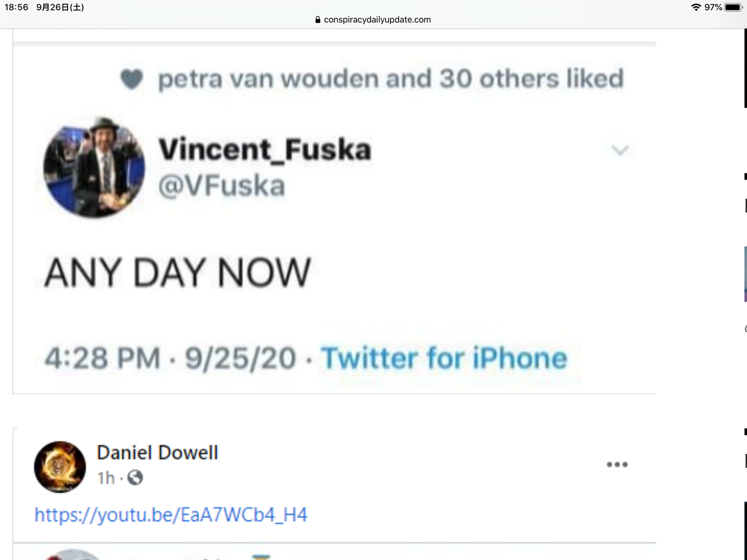The height and width of the screenshot is (560, 747).
Task: Tap the battery icon in status bar
Action: [x=733, y=7]
